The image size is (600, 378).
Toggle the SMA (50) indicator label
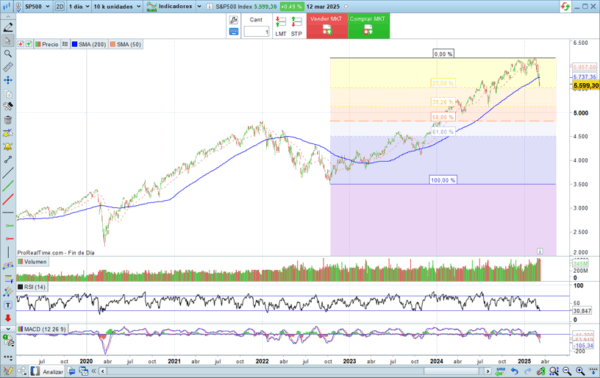click(126, 44)
